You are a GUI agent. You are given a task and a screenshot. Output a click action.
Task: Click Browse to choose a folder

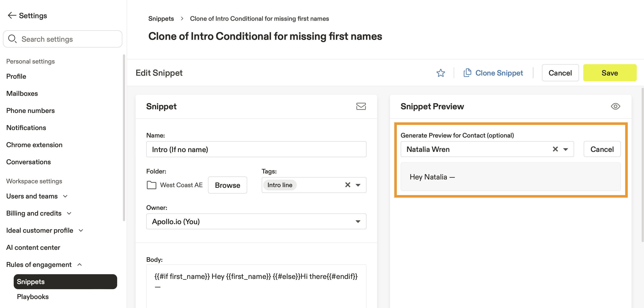[x=227, y=185]
